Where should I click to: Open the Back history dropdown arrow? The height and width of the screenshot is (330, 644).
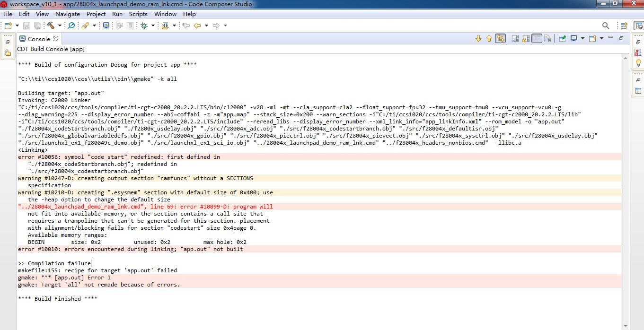click(206, 26)
